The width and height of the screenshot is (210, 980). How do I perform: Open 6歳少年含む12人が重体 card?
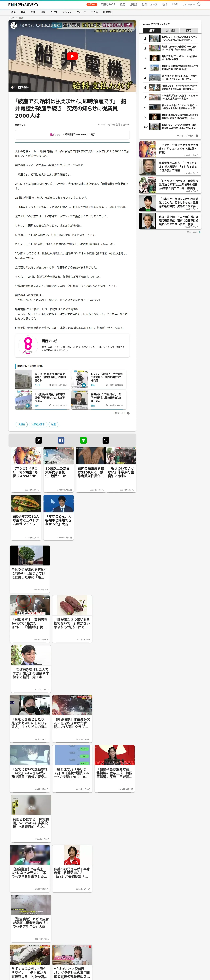(x=26, y=517)
